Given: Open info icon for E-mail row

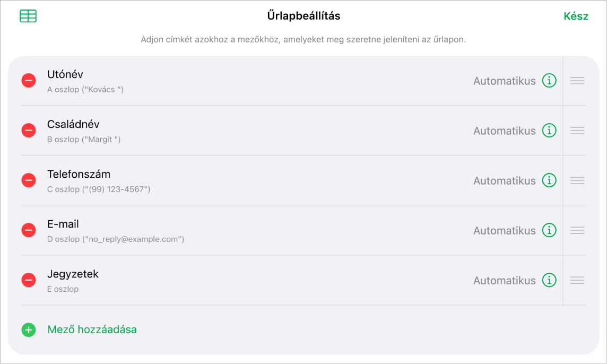Looking at the screenshot, I should [549, 230].
